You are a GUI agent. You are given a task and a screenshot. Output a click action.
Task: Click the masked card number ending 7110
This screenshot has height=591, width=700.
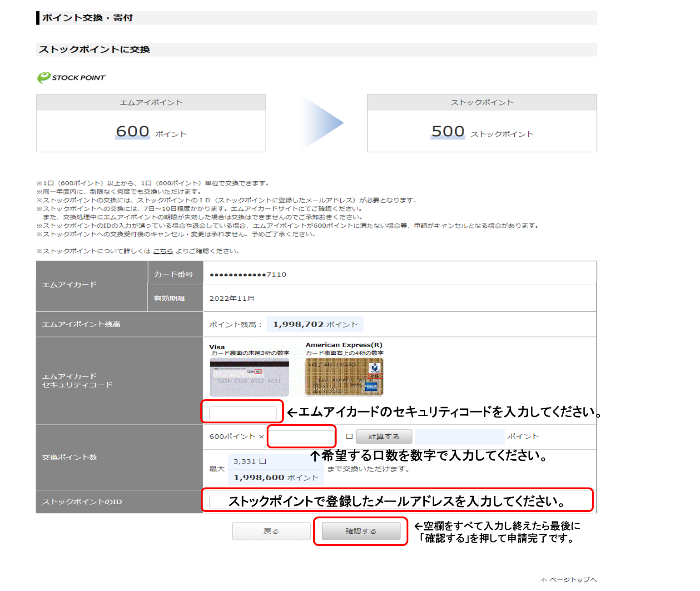tap(248, 274)
